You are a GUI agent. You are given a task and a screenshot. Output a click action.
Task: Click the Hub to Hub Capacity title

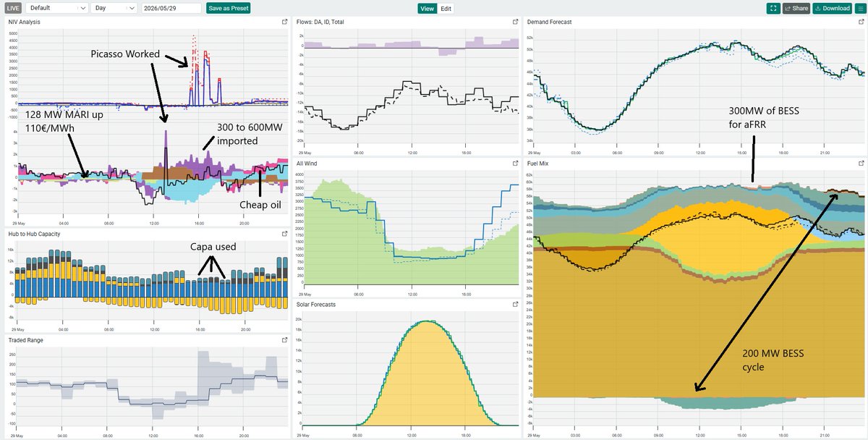[34, 234]
